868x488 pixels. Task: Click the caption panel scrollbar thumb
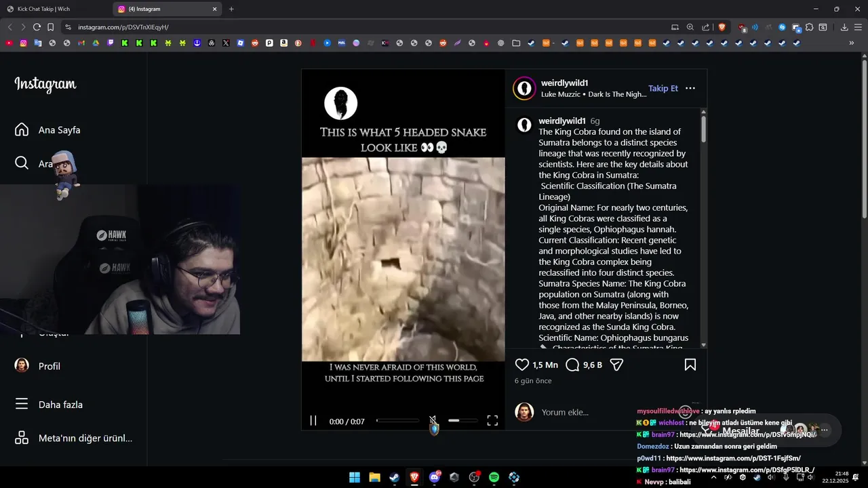(x=703, y=129)
